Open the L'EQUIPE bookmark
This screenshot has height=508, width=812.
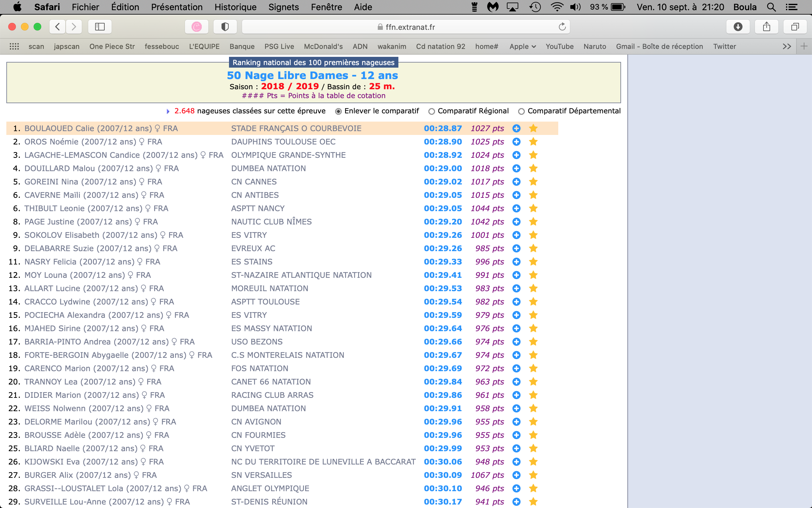click(x=204, y=46)
